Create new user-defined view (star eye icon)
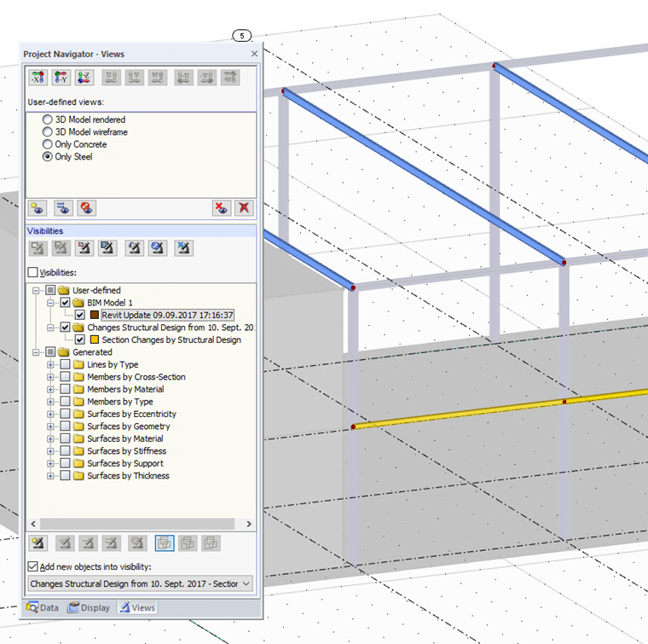This screenshot has width=648, height=644. (x=38, y=208)
